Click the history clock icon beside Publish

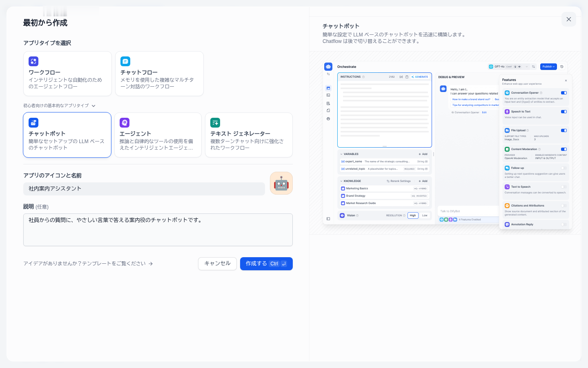pyautogui.click(x=562, y=67)
